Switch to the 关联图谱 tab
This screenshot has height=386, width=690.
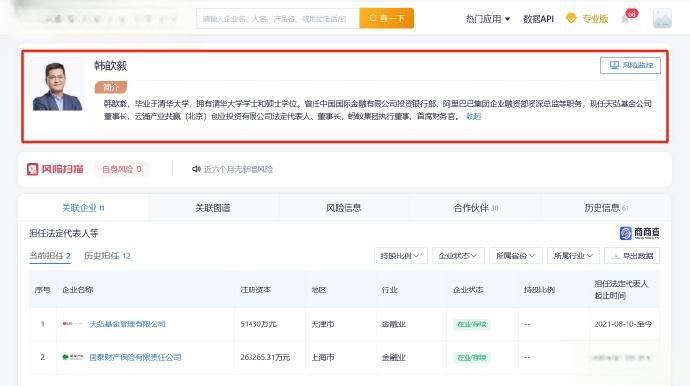click(x=213, y=208)
